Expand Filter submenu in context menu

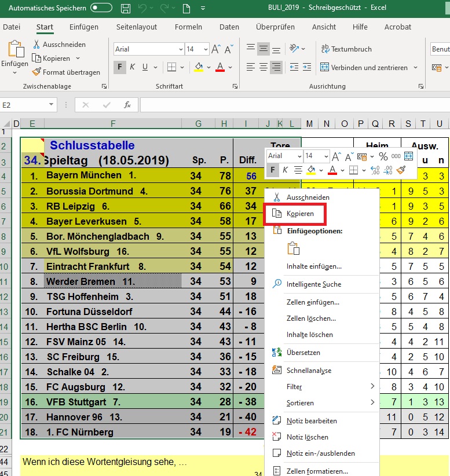tap(372, 386)
